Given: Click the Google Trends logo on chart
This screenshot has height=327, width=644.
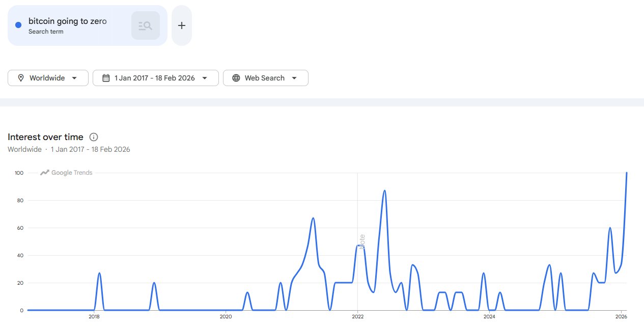Looking at the screenshot, I should coord(67,173).
